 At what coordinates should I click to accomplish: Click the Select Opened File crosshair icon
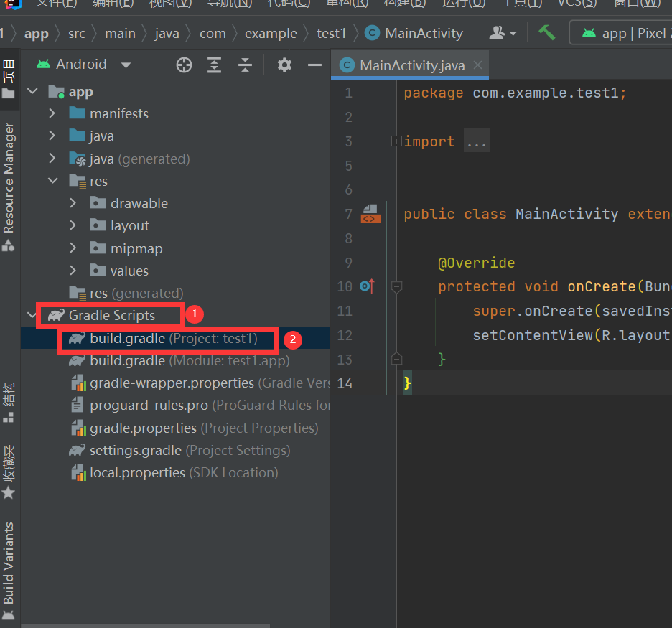[184, 65]
